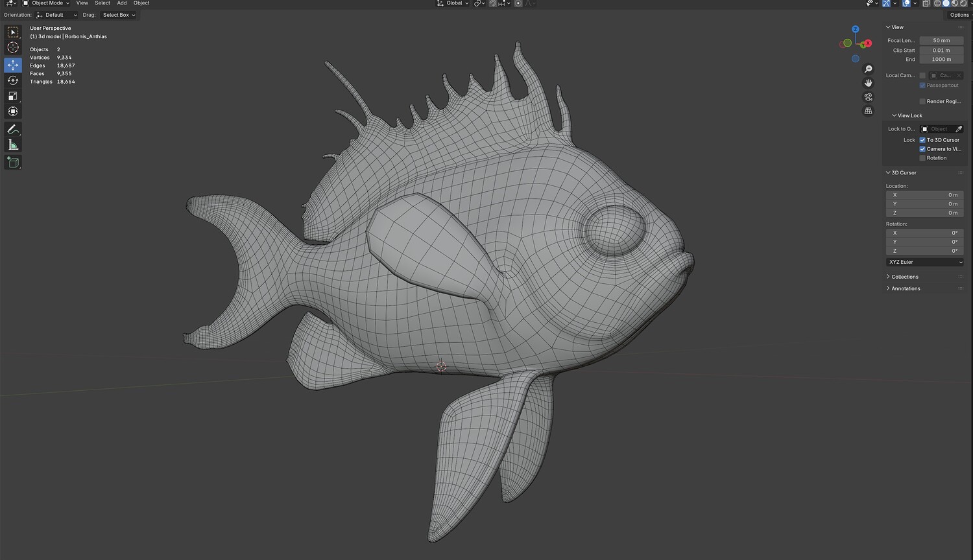Screen dimensions: 973x560
Task: Open the Object menu
Action: [141, 3]
